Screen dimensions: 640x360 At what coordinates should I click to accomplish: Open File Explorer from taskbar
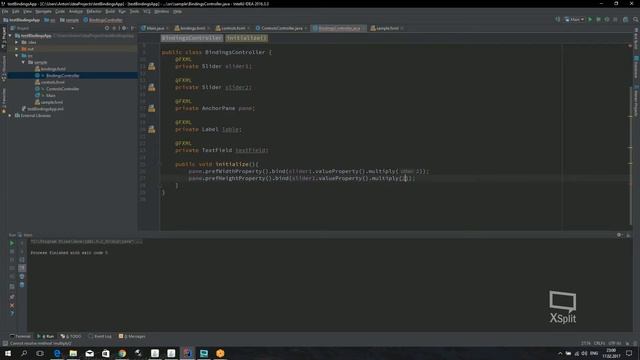tap(73, 353)
